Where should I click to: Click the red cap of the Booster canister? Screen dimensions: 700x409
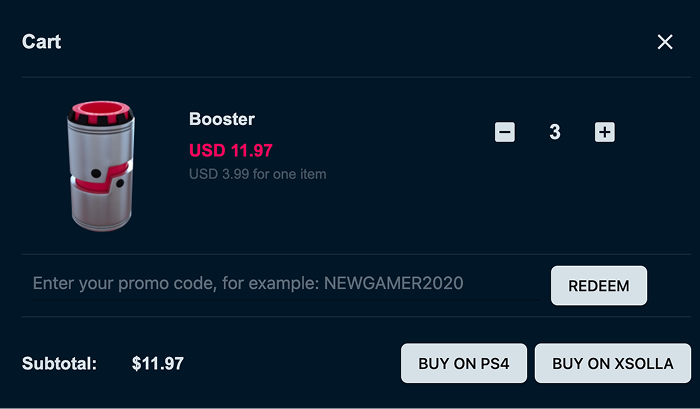pyautogui.click(x=97, y=111)
